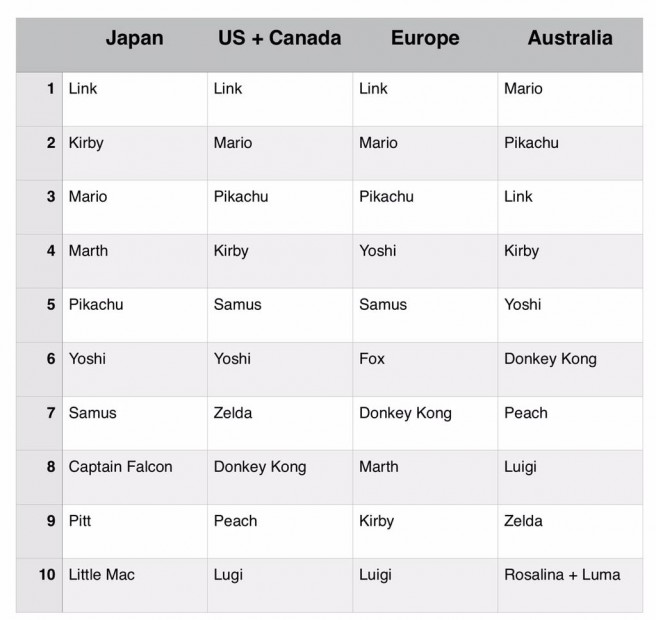Click the Japan column header
This screenshot has width=656, height=620.
(x=134, y=39)
